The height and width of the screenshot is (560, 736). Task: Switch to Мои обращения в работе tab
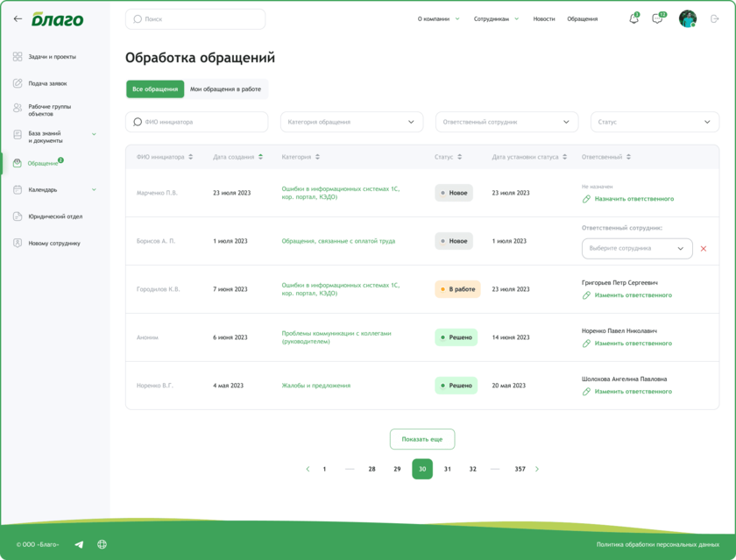225,89
